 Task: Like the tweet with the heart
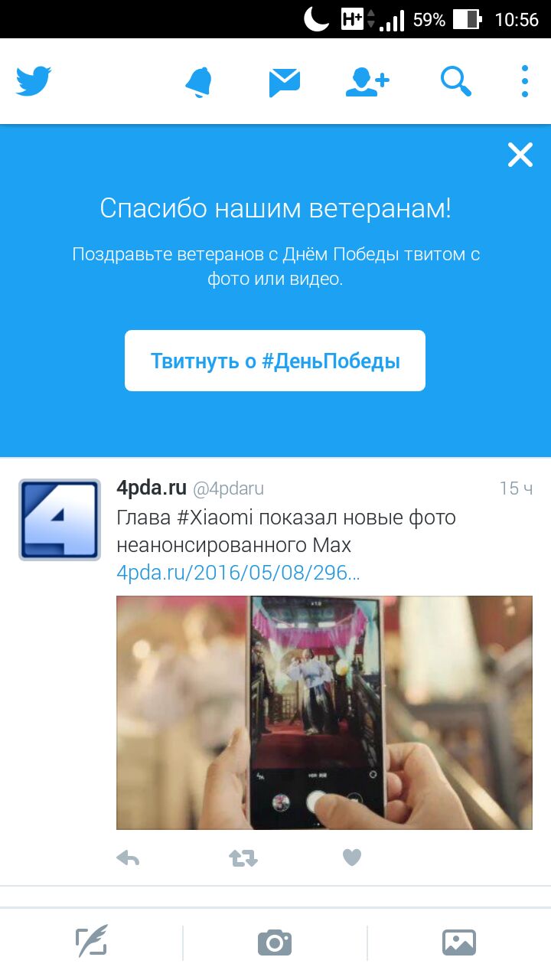352,858
